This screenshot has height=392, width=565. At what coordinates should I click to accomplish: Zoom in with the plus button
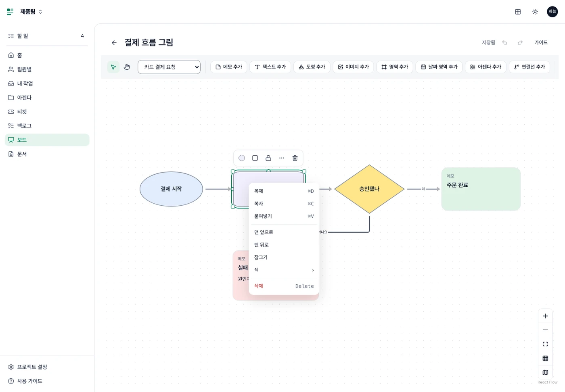pyautogui.click(x=545, y=316)
